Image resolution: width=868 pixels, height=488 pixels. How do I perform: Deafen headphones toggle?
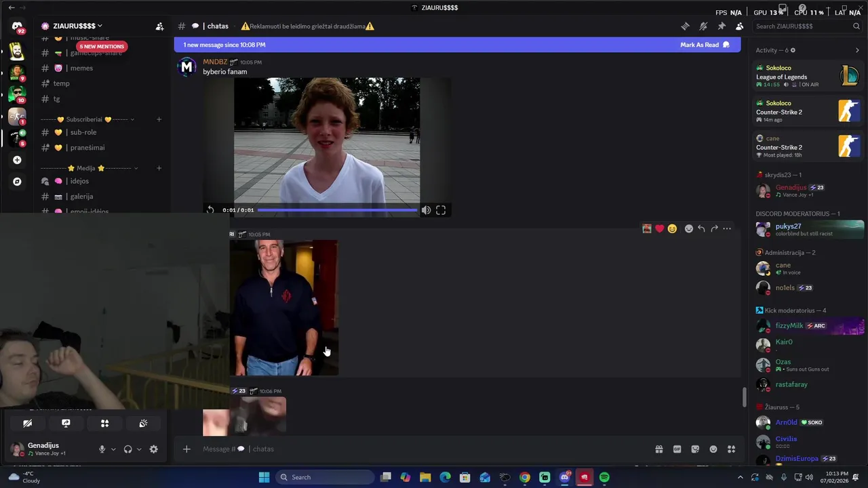127,449
